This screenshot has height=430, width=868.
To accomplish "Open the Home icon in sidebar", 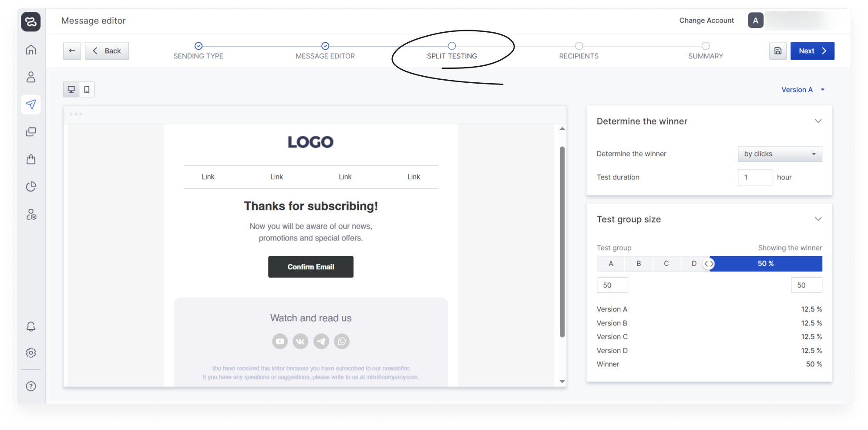I will (x=31, y=50).
